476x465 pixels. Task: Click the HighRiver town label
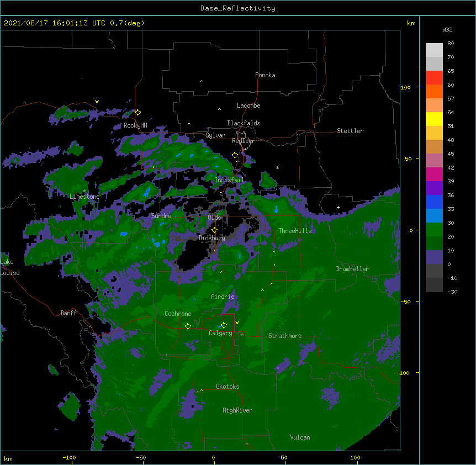click(x=237, y=410)
